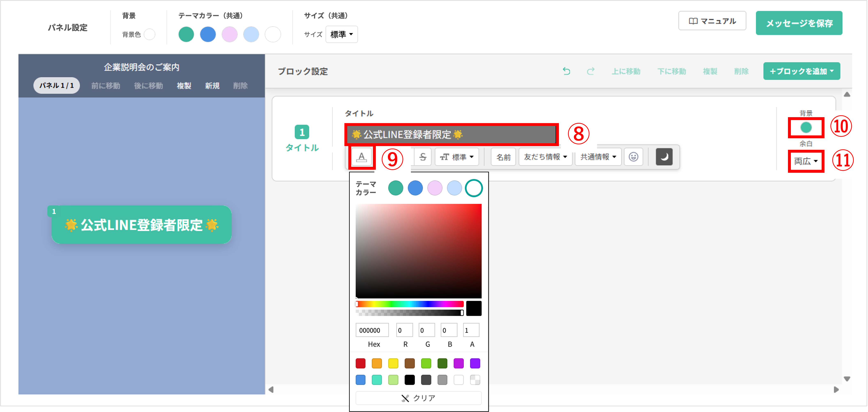The image size is (868, 412).
Task: Click the 複製 panel tab option
Action: point(184,86)
